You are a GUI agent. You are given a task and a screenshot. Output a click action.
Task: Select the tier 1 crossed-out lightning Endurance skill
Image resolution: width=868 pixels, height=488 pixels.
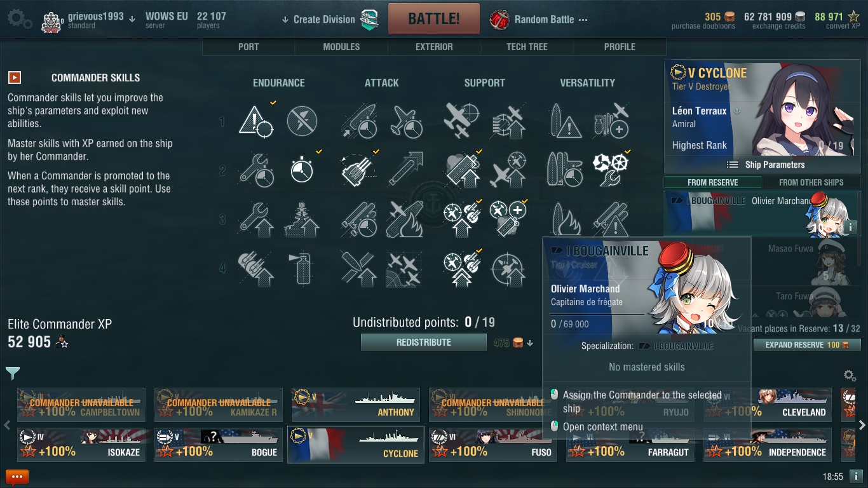click(x=302, y=121)
